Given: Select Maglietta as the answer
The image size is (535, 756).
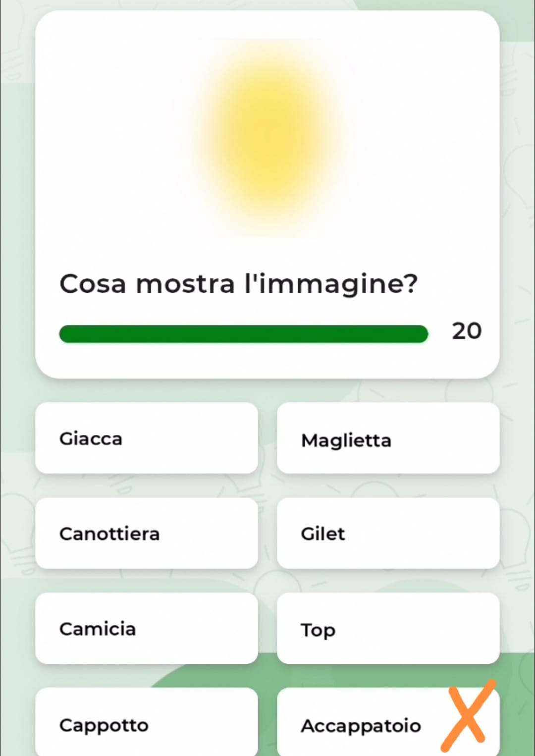Looking at the screenshot, I should [388, 439].
